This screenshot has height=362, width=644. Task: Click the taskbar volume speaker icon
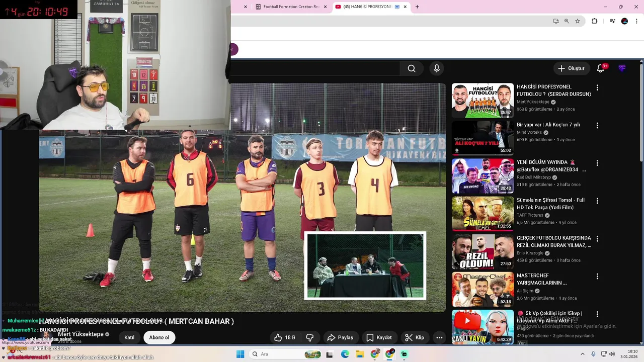click(x=612, y=354)
